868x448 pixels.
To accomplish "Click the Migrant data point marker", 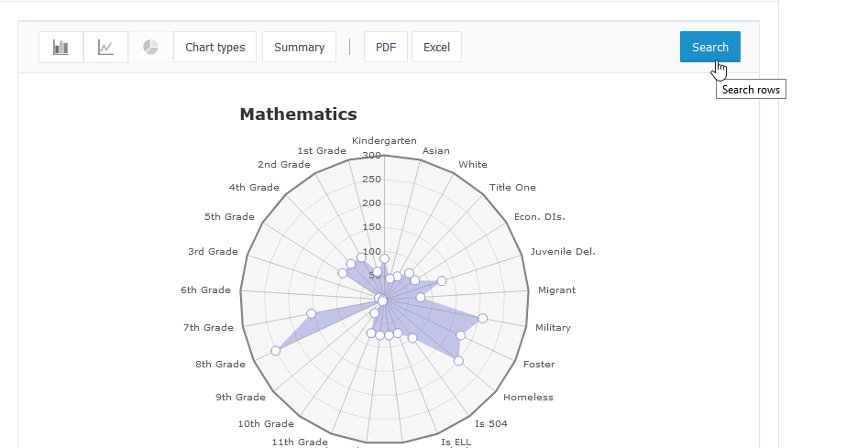I will tap(421, 298).
